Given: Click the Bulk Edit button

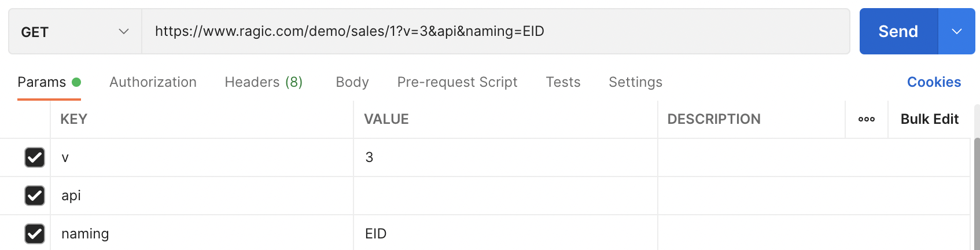Looking at the screenshot, I should [929, 119].
